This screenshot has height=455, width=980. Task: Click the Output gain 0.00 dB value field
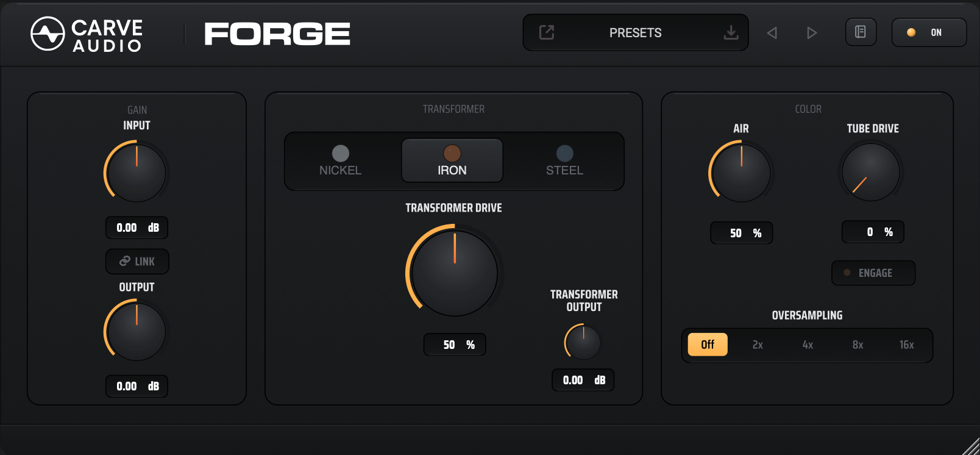click(x=137, y=386)
